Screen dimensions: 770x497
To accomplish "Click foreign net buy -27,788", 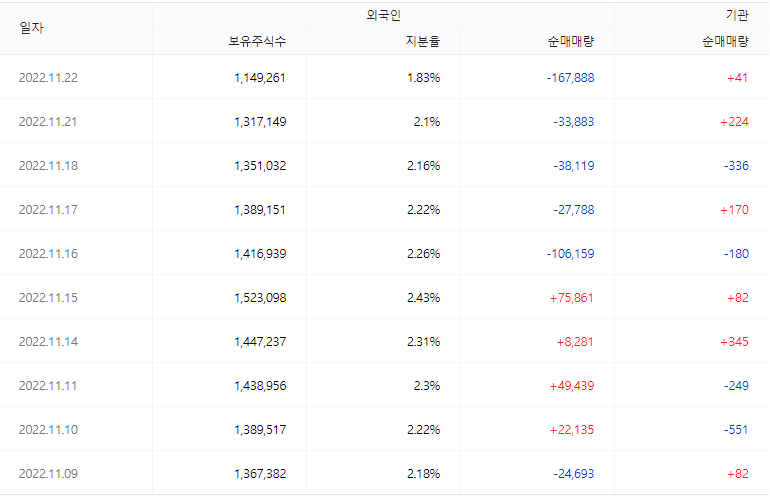I will pos(574,210).
